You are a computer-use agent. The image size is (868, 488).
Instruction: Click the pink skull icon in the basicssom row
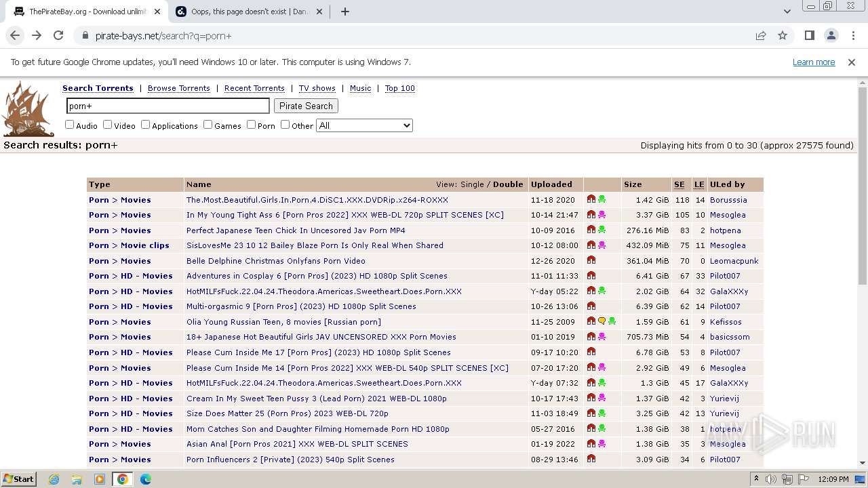point(601,337)
